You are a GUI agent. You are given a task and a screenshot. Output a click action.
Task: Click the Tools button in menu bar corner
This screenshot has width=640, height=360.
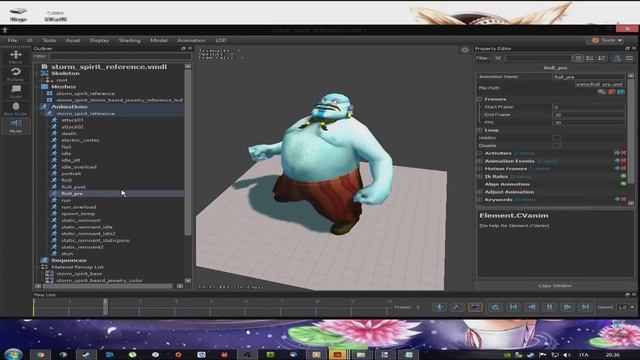[607, 40]
